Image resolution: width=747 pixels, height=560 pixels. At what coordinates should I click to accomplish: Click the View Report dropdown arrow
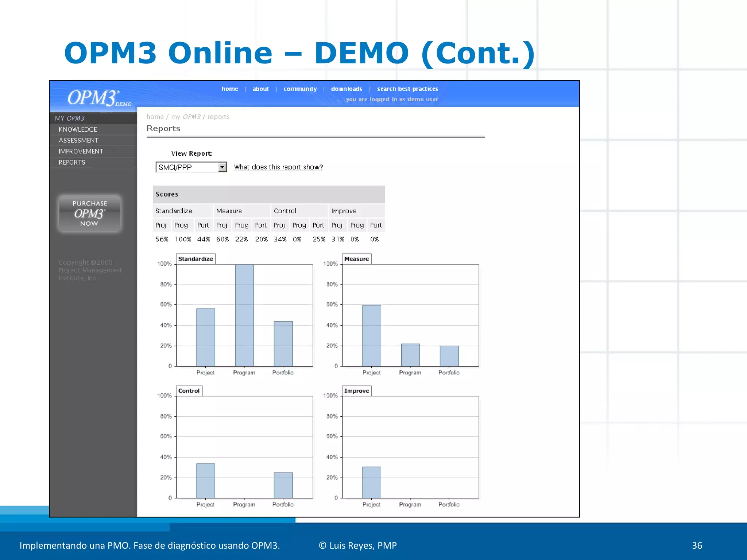[x=222, y=167]
